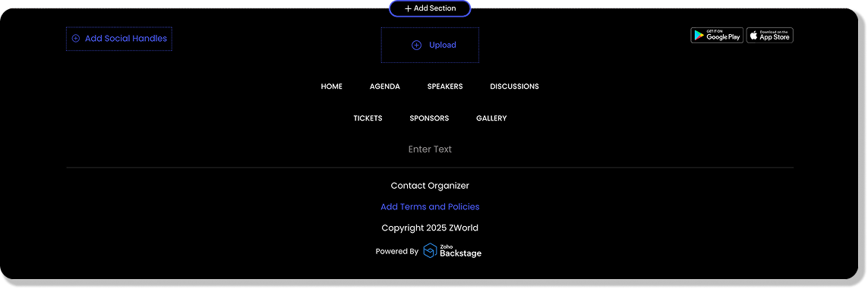This screenshot has width=868, height=289.
Task: Navigate to TICKETS in the footer
Action: point(368,118)
